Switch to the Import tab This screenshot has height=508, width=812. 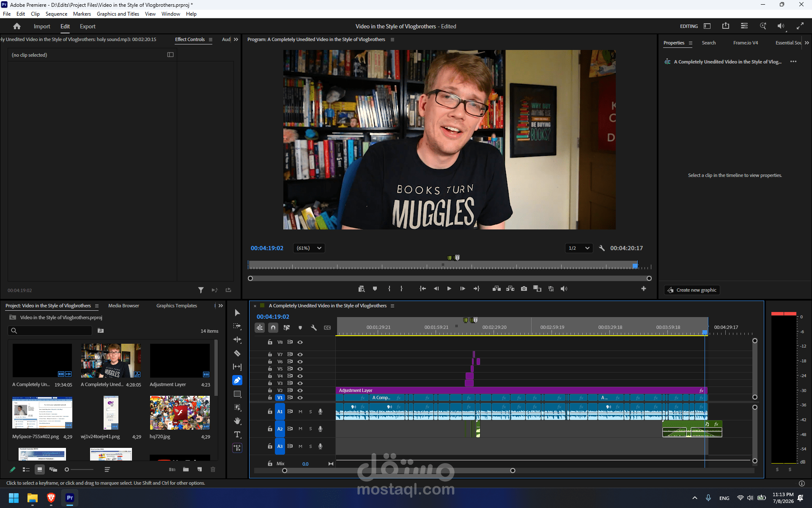pyautogui.click(x=42, y=26)
